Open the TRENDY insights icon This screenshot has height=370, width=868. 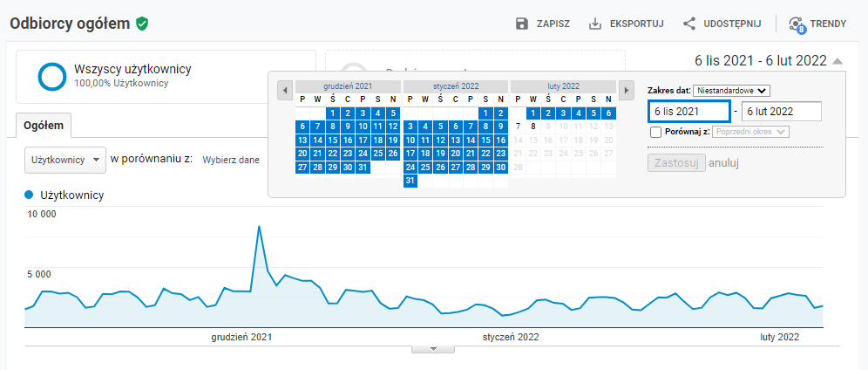(797, 25)
